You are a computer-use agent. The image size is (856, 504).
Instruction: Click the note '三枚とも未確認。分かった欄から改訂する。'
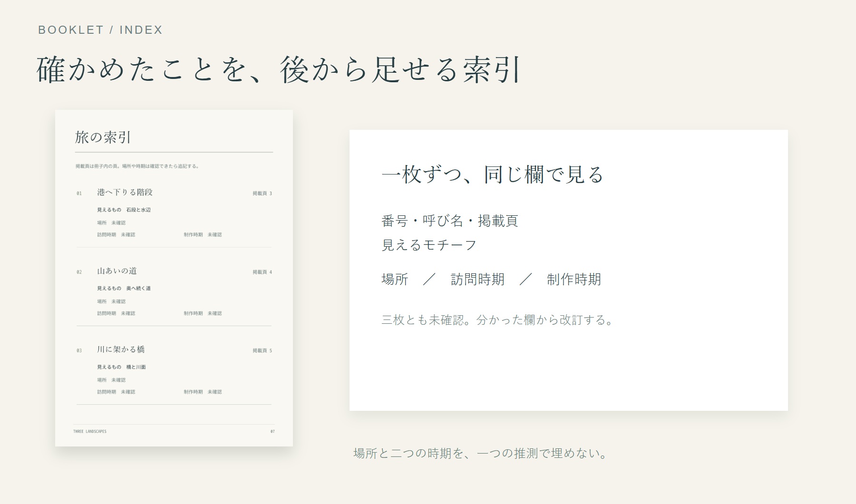click(497, 320)
